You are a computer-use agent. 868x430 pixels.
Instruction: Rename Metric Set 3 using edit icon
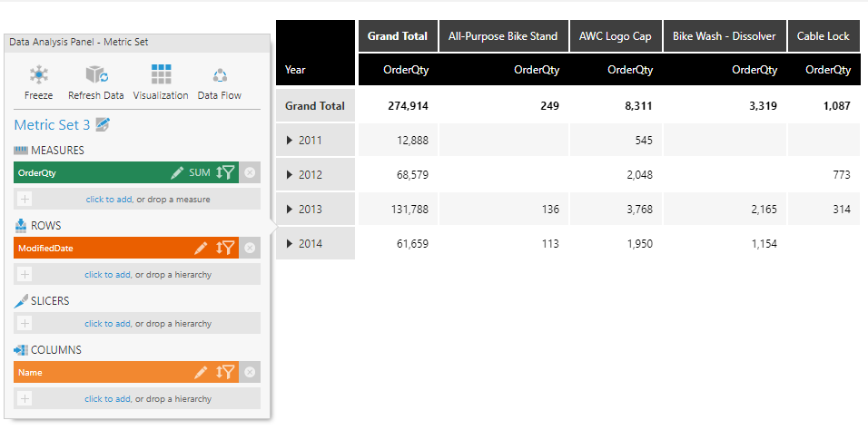point(103,125)
